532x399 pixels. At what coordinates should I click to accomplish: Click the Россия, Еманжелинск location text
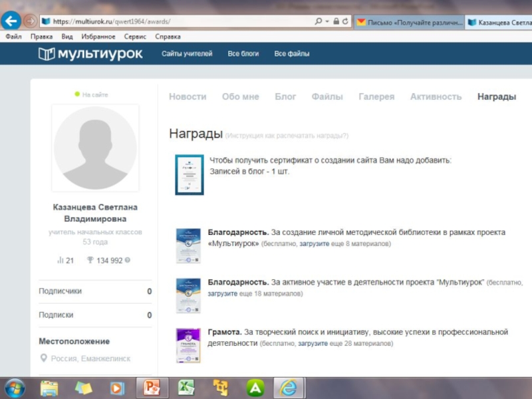point(90,358)
